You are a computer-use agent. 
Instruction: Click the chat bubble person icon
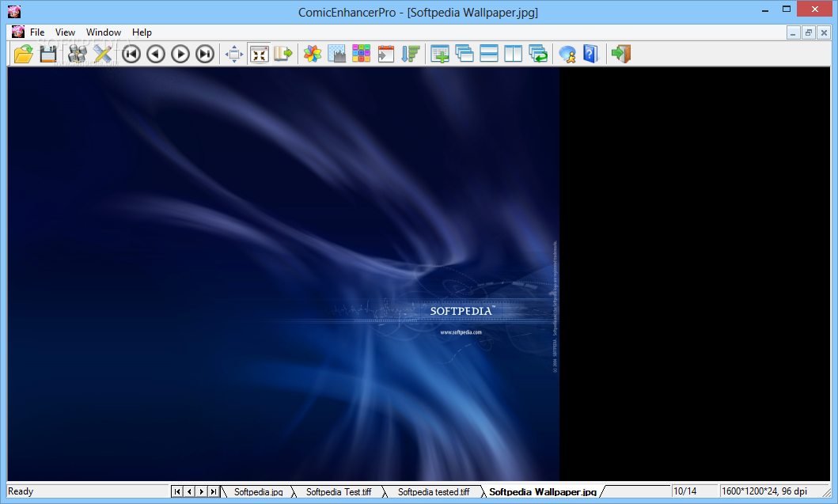(x=567, y=54)
